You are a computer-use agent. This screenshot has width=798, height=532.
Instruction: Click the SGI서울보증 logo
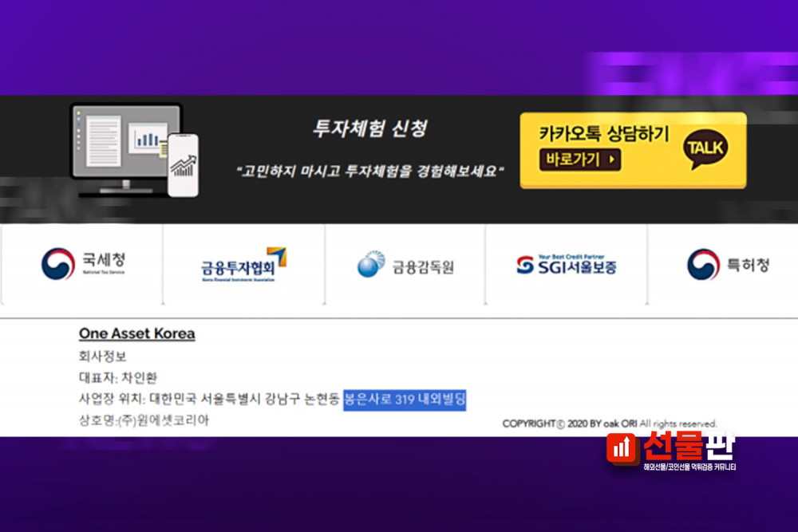[566, 265]
